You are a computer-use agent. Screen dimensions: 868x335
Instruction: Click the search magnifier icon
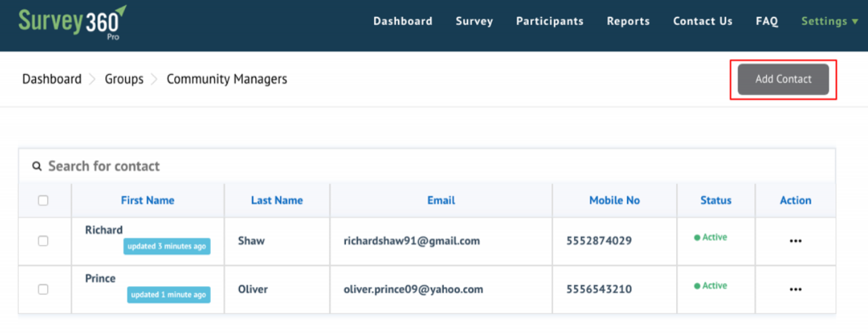click(x=36, y=166)
